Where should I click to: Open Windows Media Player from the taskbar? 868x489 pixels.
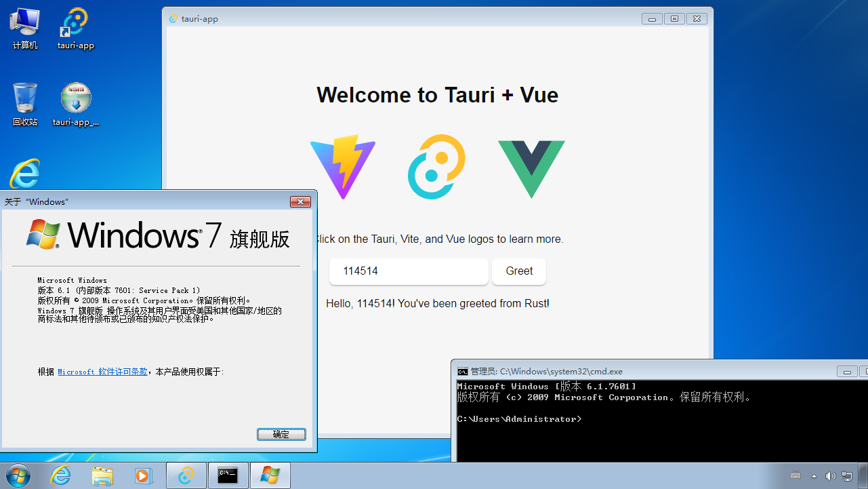143,475
